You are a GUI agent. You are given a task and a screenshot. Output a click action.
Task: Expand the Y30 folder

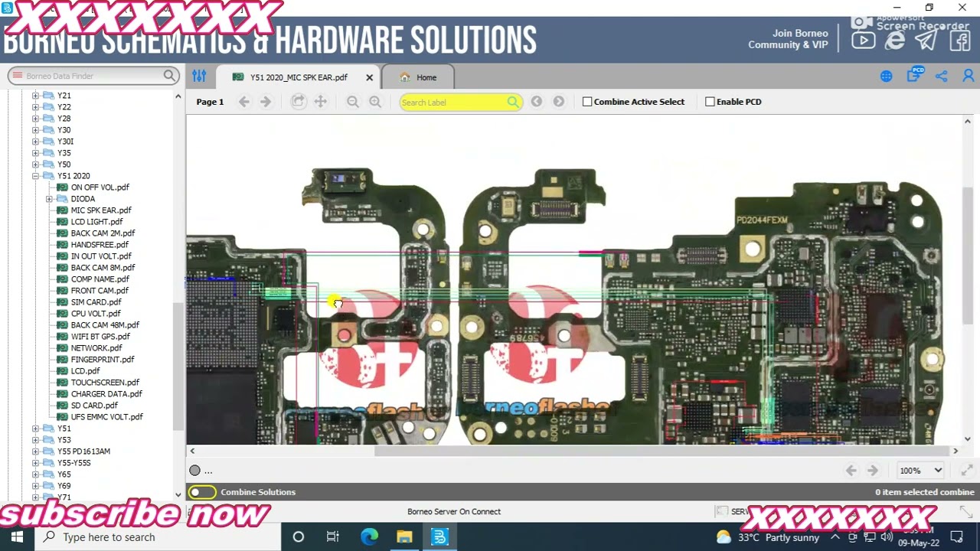tap(35, 130)
